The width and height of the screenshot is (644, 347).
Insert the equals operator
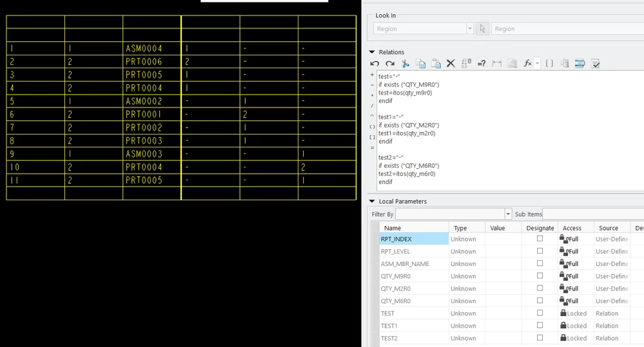(372, 147)
